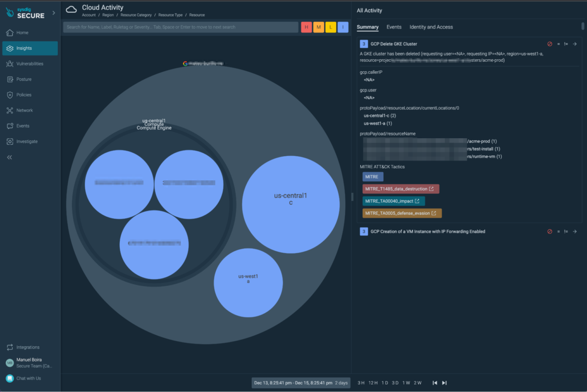Click the red block icon on GCP Delete GKE Cluster
The height and width of the screenshot is (392, 587).
click(x=550, y=44)
